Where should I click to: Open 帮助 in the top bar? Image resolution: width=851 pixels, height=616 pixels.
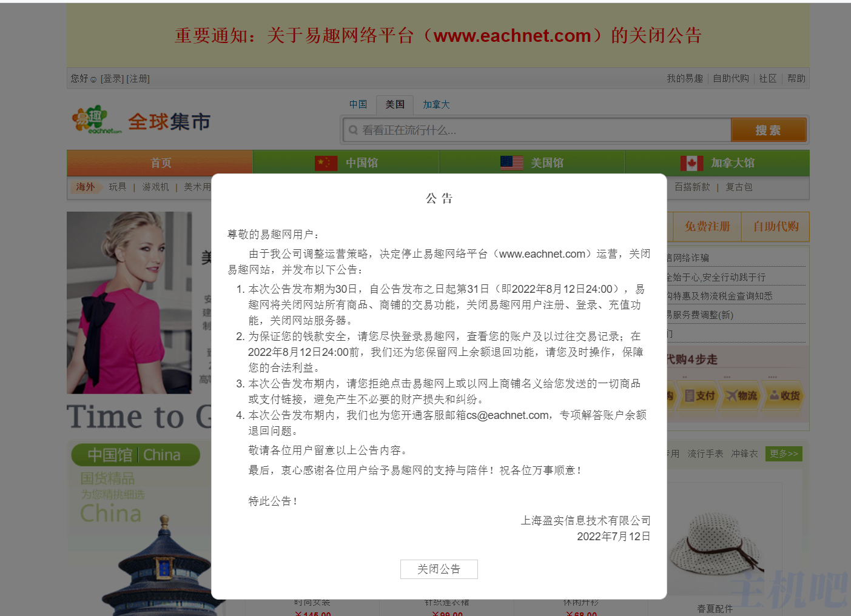[796, 78]
